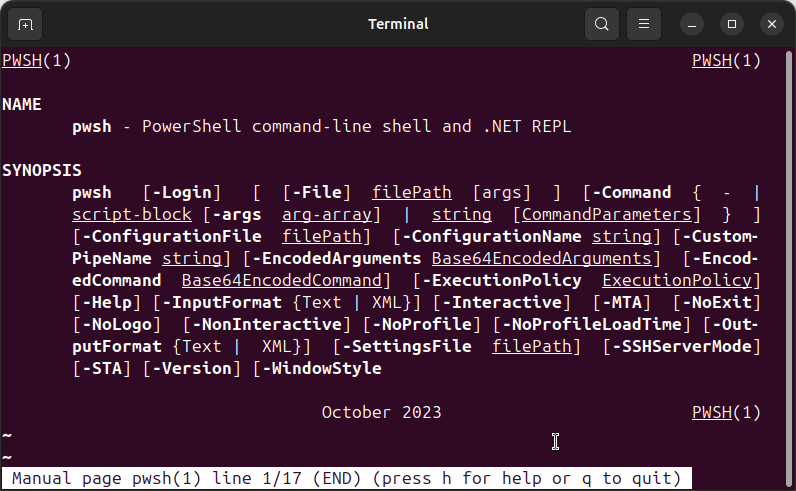Screen dimensions: 796x491
Task: Click the filePath after -File
Action: tap(412, 192)
